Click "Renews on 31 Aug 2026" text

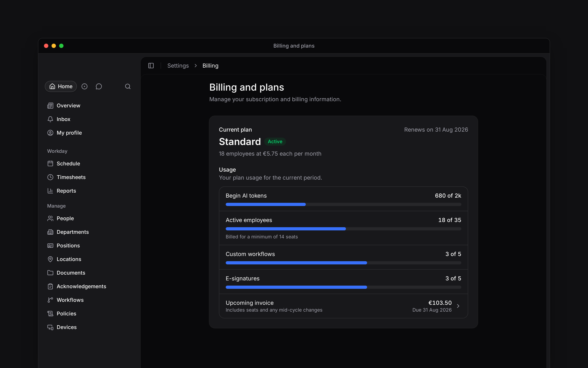tap(436, 130)
